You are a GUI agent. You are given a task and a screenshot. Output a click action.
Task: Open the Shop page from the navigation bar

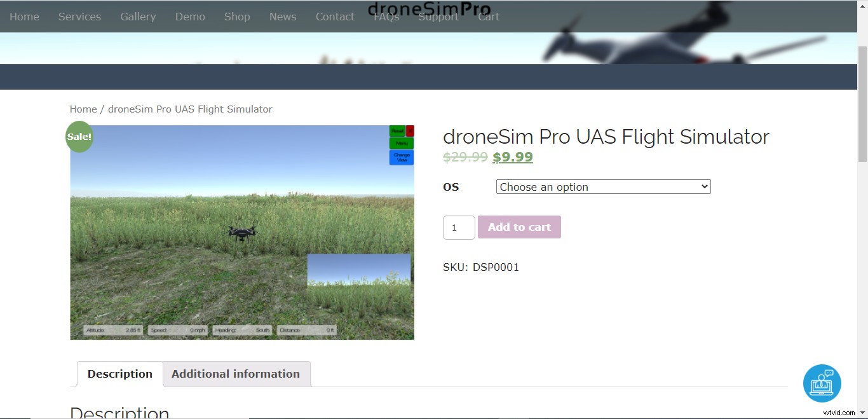click(x=236, y=17)
